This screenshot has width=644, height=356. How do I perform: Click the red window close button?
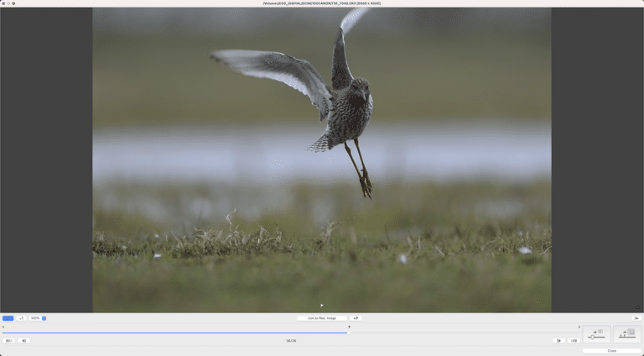pos(3,3)
